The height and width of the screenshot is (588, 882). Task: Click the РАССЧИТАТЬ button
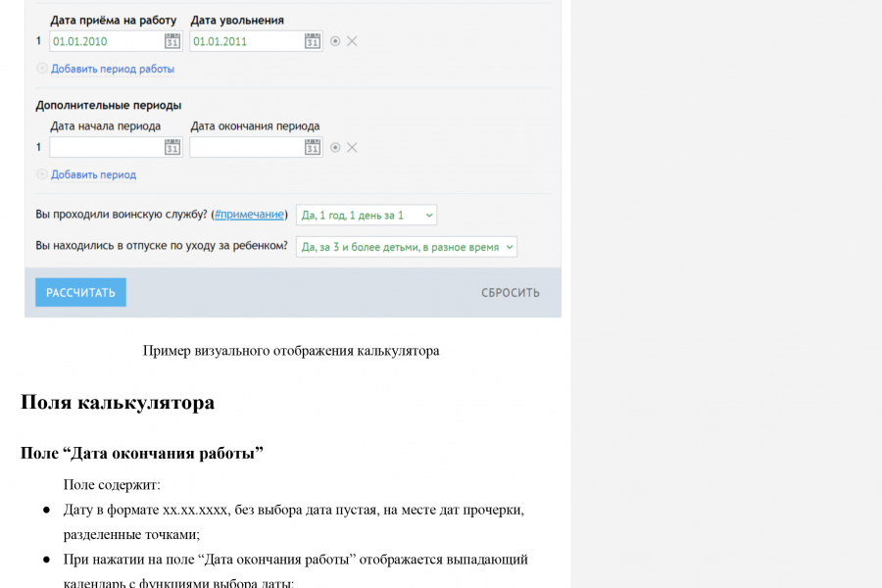(80, 293)
